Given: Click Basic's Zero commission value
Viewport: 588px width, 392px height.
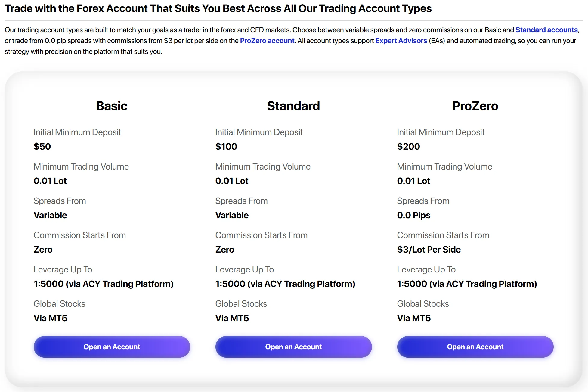Looking at the screenshot, I should click(43, 250).
